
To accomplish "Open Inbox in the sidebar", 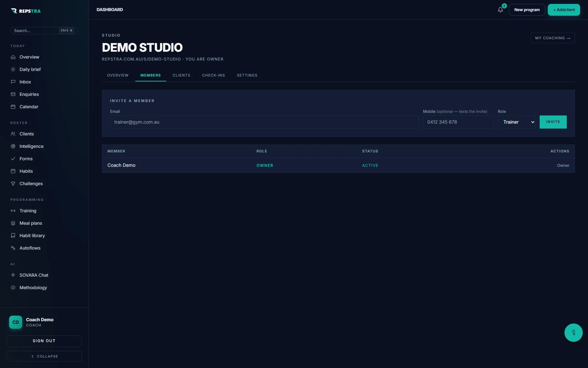I will click(25, 82).
